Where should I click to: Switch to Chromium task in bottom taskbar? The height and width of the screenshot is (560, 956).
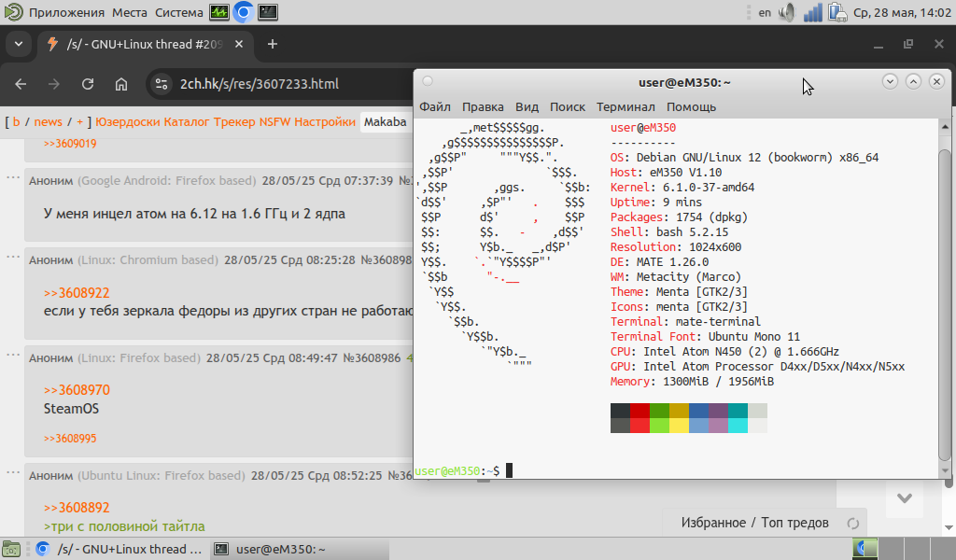120,549
